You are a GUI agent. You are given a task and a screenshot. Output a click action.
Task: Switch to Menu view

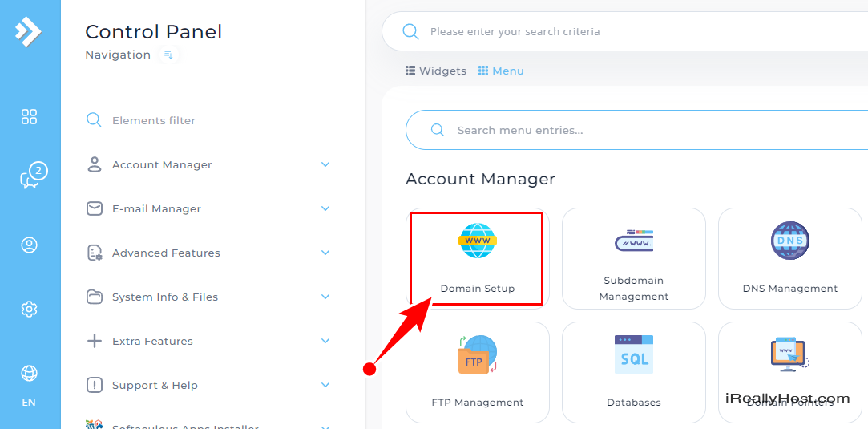pos(501,71)
